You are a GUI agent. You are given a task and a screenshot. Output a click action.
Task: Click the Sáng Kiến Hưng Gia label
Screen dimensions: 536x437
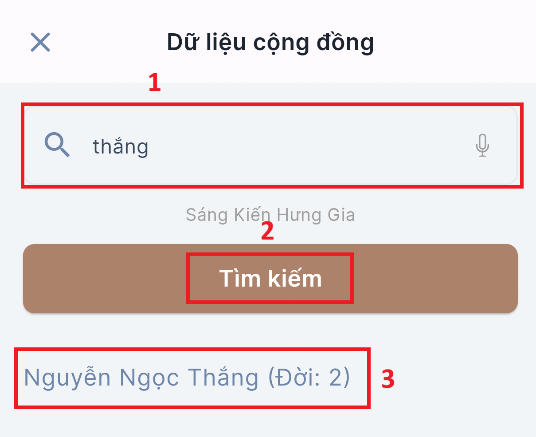[x=270, y=215]
